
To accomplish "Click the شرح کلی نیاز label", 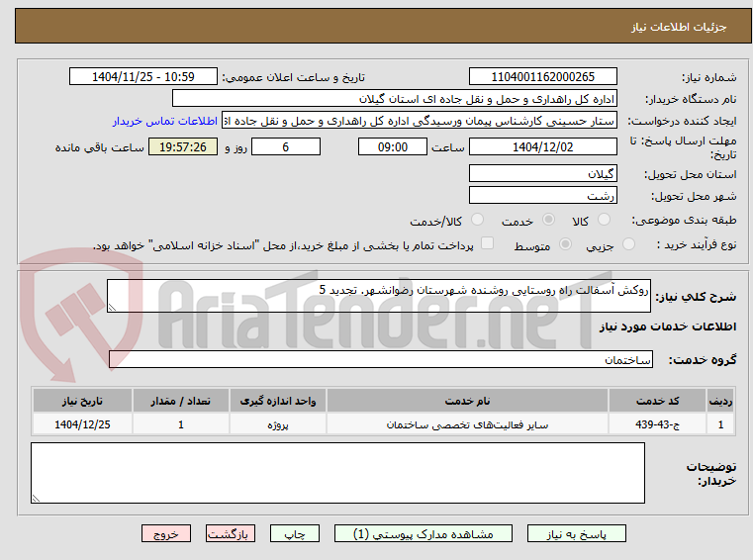I will point(696,297).
